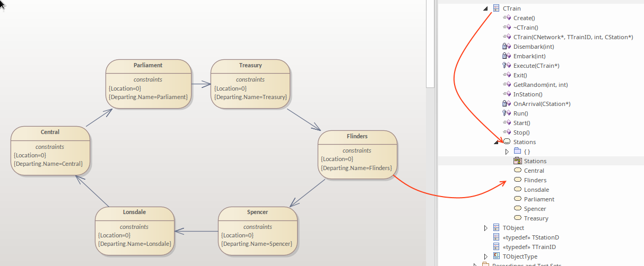644x266 pixels.
Task: Click the Stations state machine diagram icon
Action: point(517,161)
